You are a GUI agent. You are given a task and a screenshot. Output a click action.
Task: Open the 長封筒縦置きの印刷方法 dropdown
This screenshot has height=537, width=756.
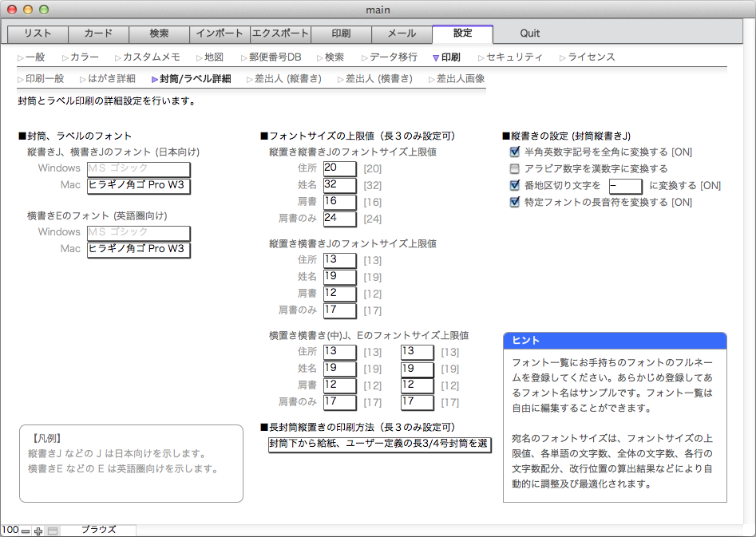379,444
